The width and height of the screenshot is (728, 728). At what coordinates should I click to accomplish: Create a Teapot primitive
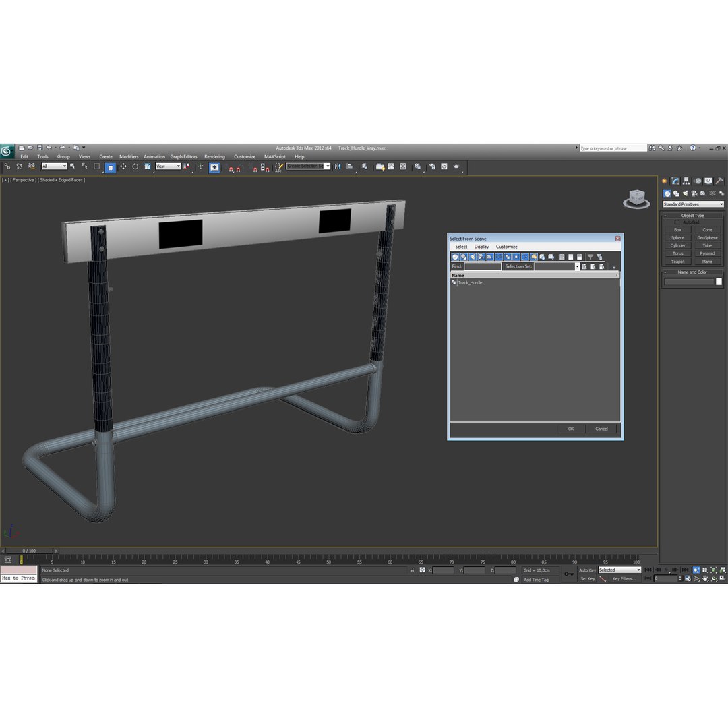click(x=677, y=262)
